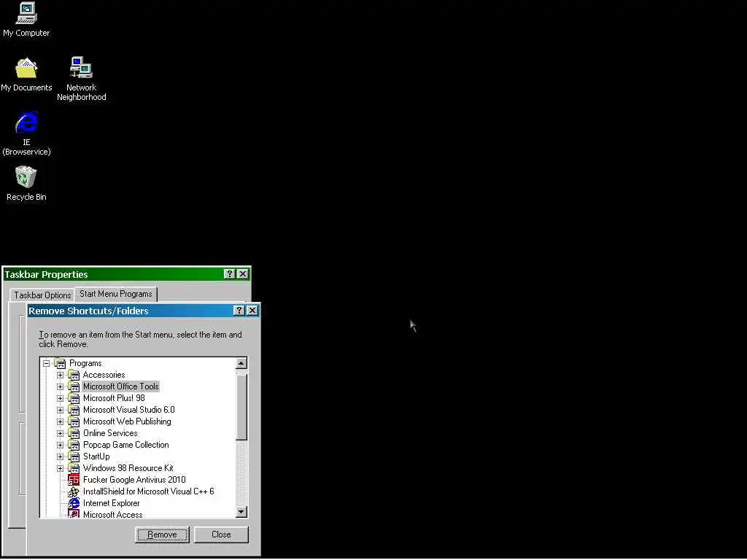
Task: Click the red Google Antivirus 2010 icon
Action: (74, 480)
